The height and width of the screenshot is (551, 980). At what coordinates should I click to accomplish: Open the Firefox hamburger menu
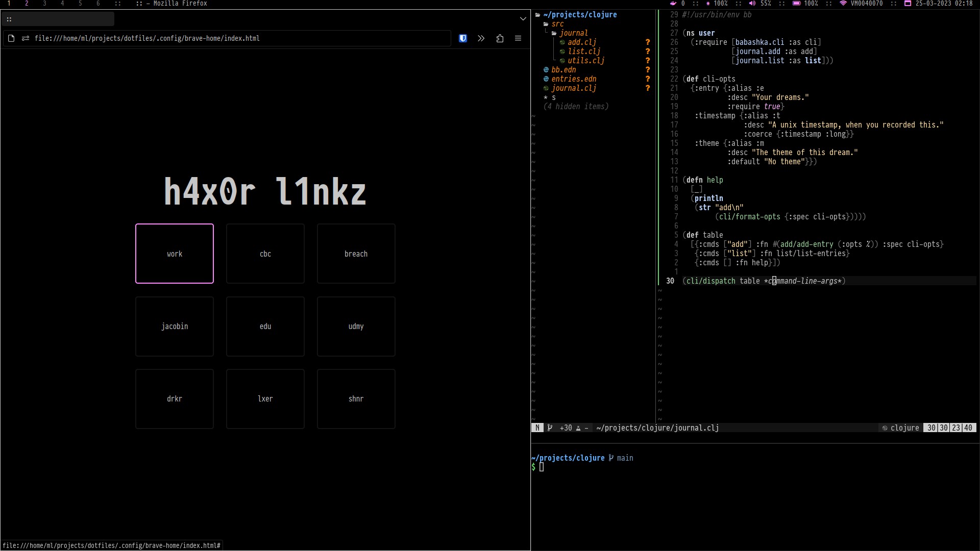coord(518,38)
